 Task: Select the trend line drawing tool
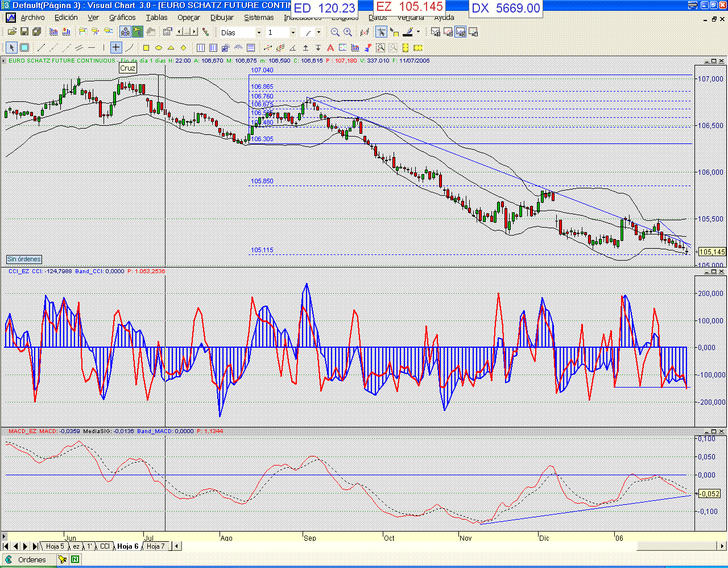click(x=41, y=47)
